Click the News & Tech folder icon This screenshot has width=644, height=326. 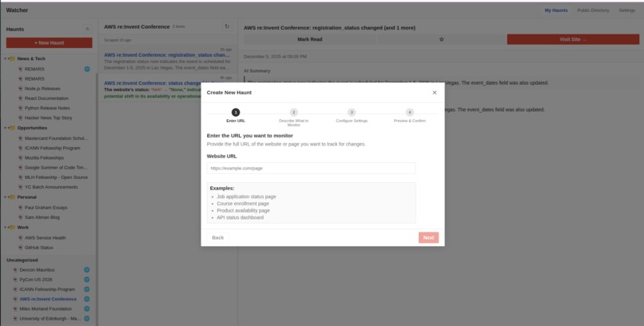point(12,58)
